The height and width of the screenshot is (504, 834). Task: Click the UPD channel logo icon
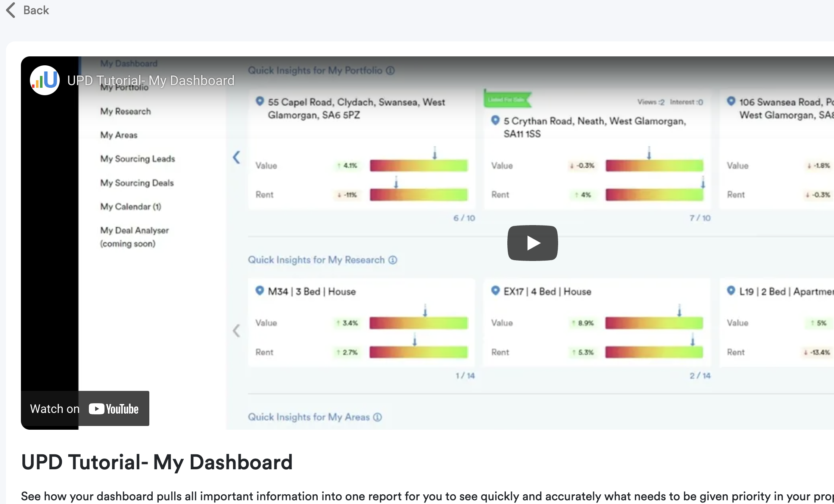point(44,80)
